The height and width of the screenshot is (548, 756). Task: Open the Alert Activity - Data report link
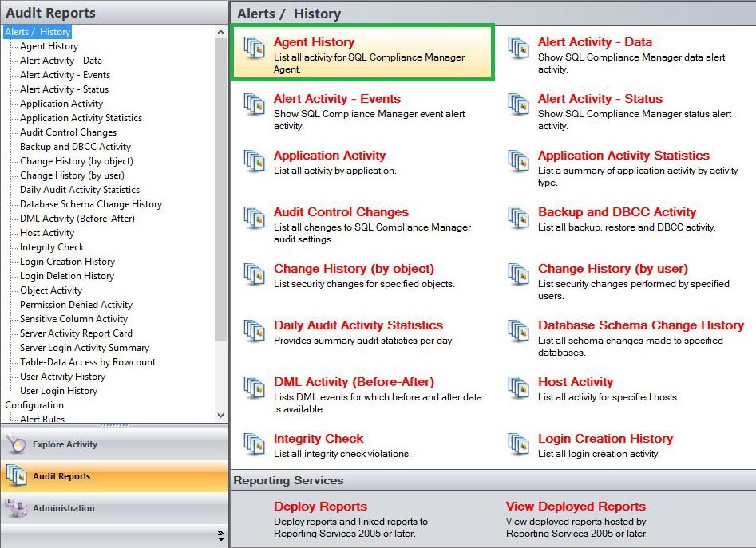coord(595,42)
